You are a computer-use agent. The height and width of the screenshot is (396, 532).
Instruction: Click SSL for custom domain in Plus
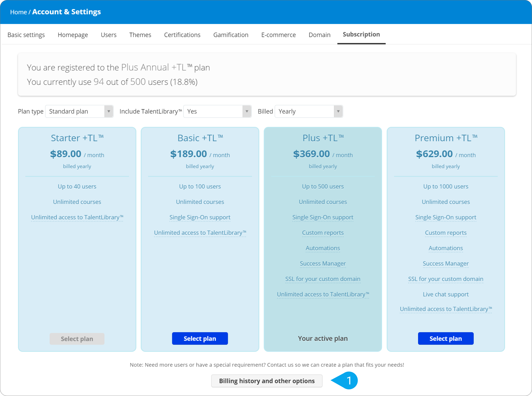coord(323,279)
